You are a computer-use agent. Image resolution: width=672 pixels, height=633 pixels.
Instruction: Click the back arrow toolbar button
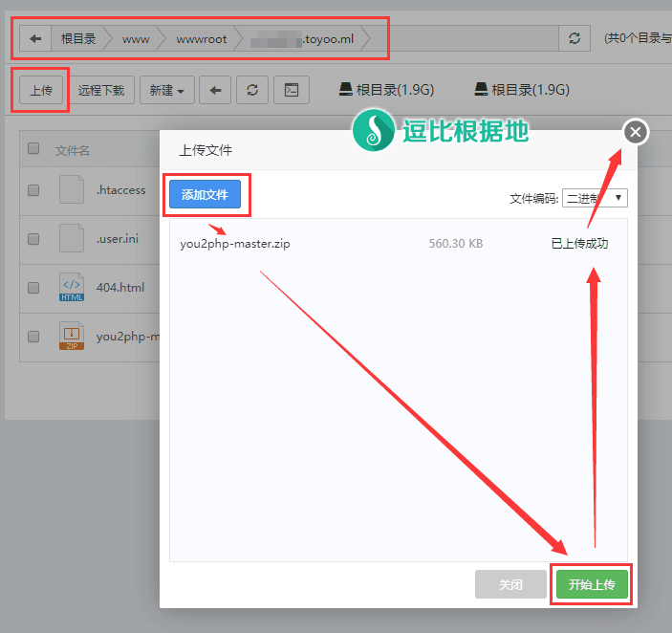pyautogui.click(x=216, y=90)
